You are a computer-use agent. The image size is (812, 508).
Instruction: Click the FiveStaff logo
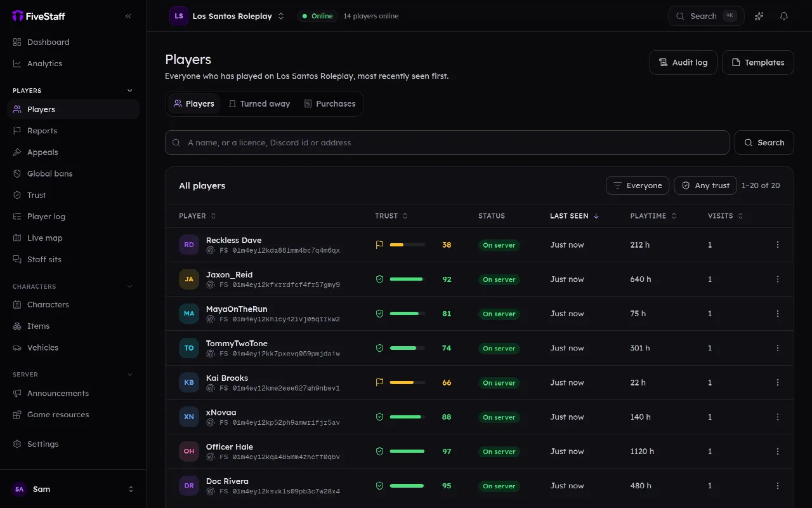[x=39, y=16]
